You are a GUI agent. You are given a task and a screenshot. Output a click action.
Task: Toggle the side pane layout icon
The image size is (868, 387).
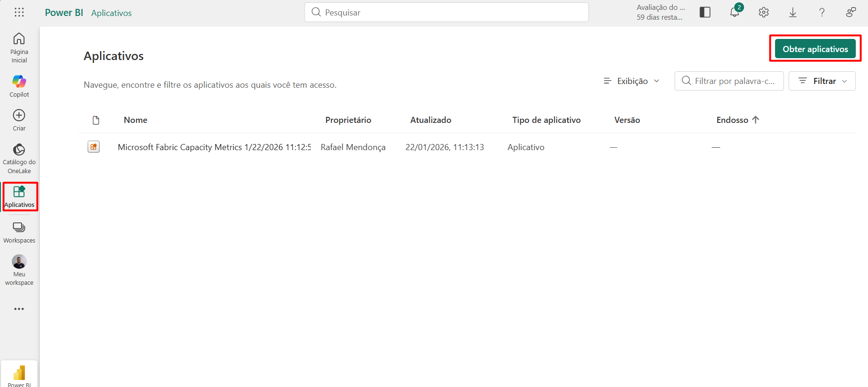[705, 13]
